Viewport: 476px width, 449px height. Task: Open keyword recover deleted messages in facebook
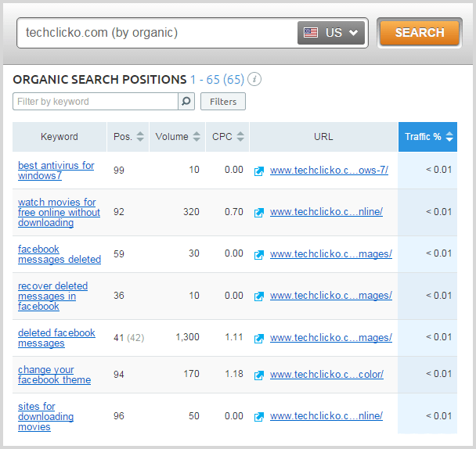(x=52, y=296)
